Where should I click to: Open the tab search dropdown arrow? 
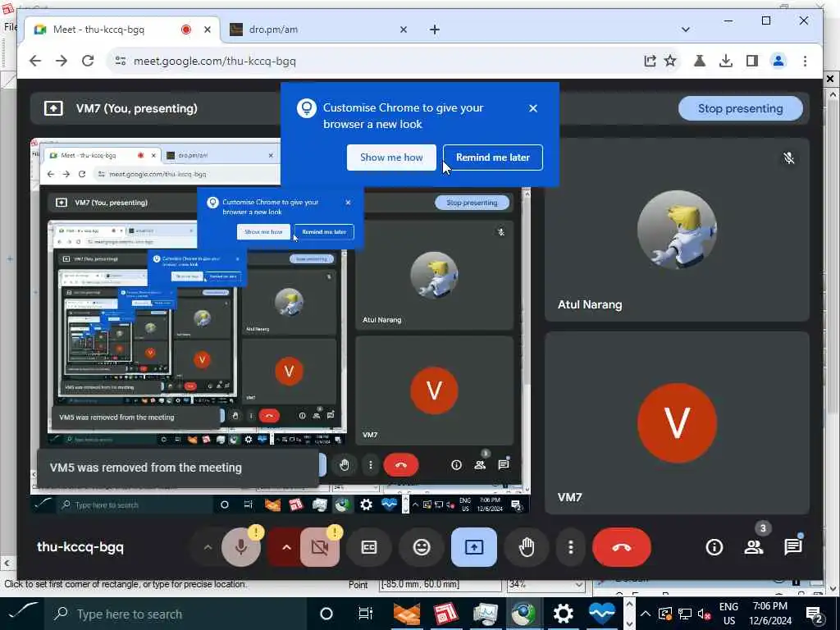[x=685, y=30]
